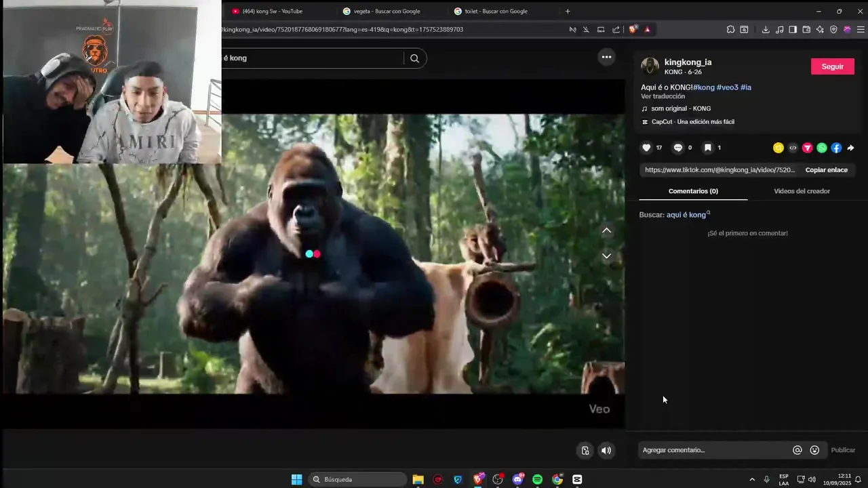The height and width of the screenshot is (488, 868).
Task: Open 'som original - KONG' sound link
Action: pos(681,108)
